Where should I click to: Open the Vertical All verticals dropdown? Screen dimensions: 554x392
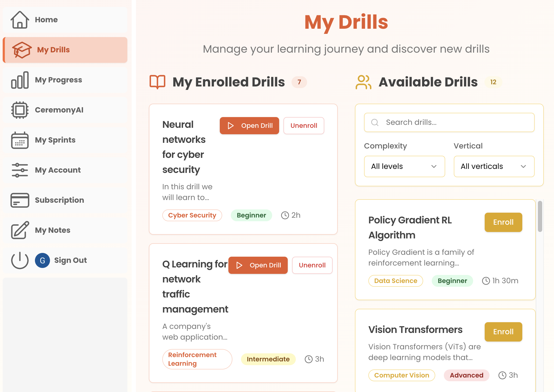(x=494, y=166)
